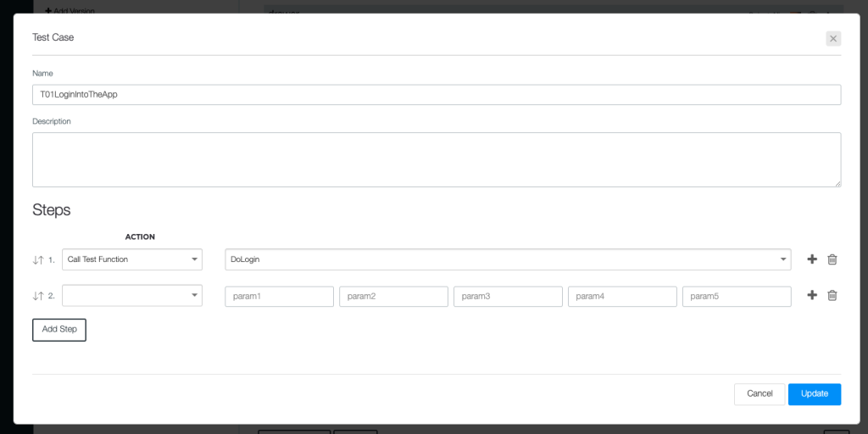868x434 pixels.
Task: Open step 1 action dropdown Call Test Function
Action: coord(132,259)
